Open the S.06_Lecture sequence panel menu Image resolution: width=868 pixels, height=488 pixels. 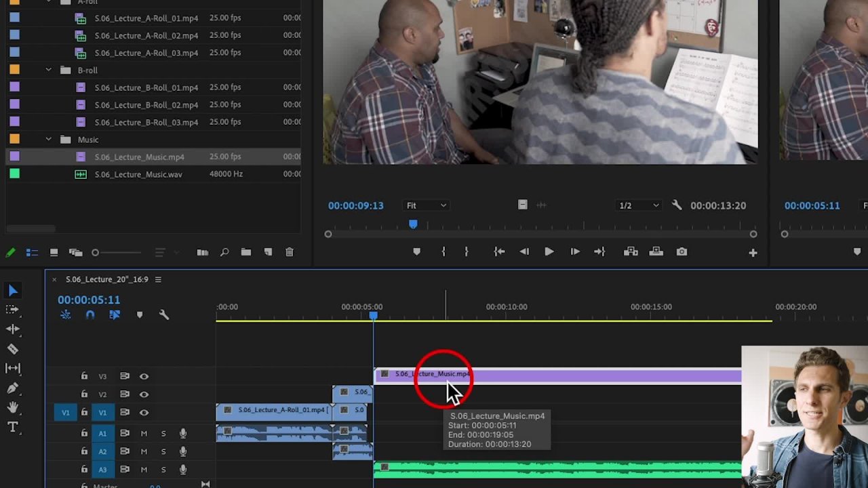(158, 279)
